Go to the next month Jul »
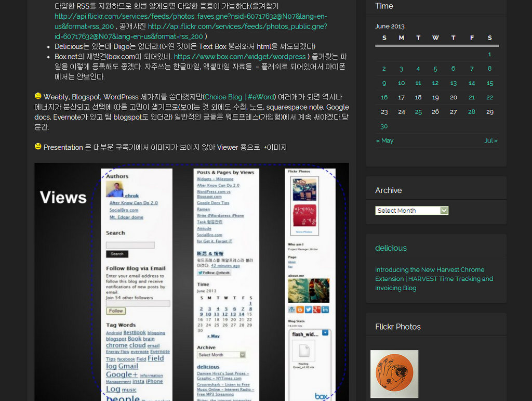Screen dimensions: 532x401 point(491,140)
